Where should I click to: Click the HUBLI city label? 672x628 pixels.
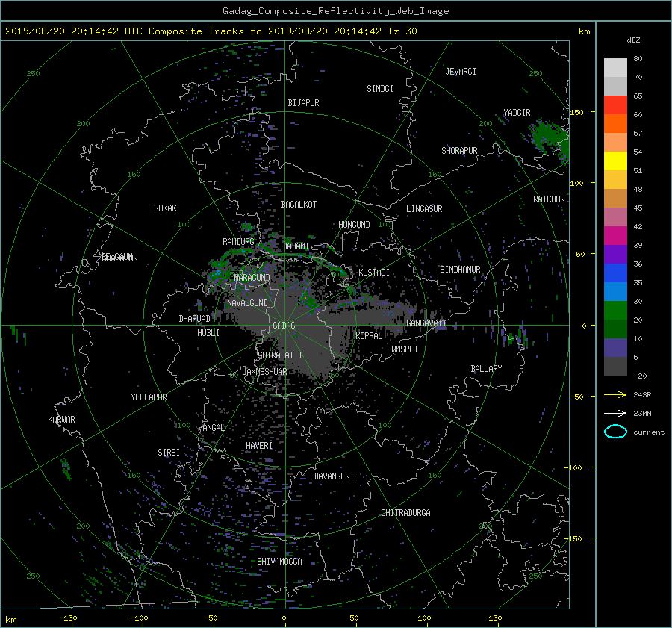point(208,333)
